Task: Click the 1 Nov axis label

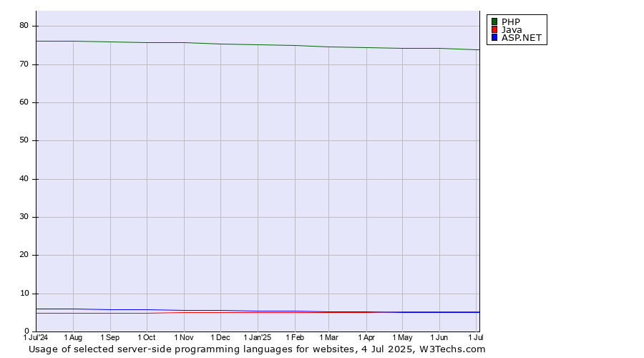Action: click(x=184, y=337)
